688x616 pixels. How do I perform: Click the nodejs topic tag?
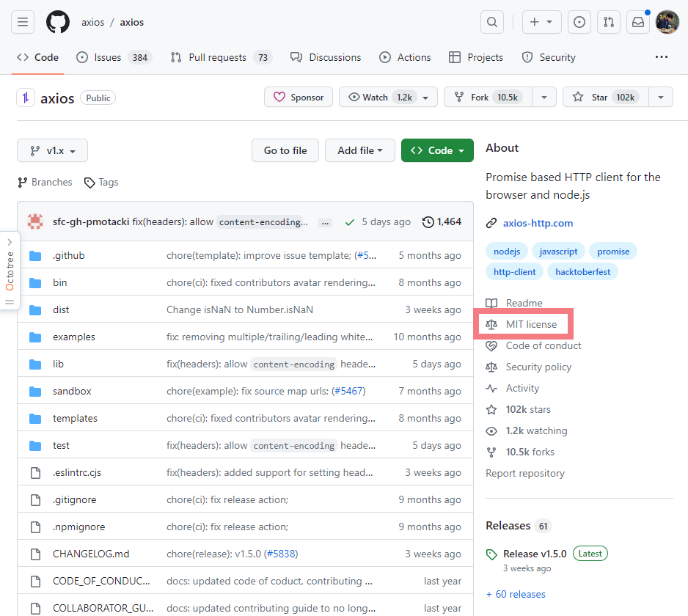point(507,252)
